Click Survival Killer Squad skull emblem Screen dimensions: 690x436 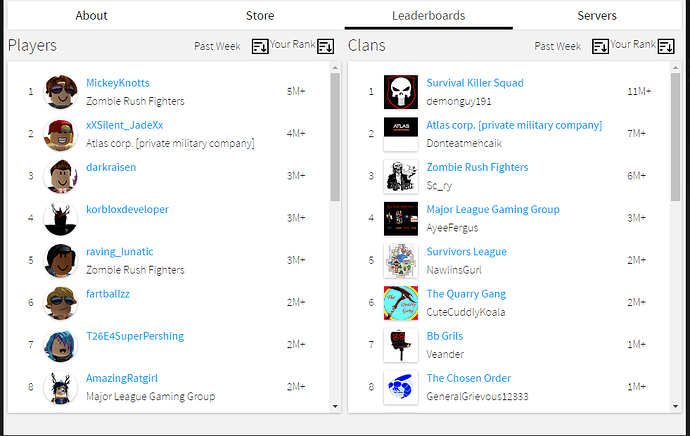pyautogui.click(x=401, y=92)
